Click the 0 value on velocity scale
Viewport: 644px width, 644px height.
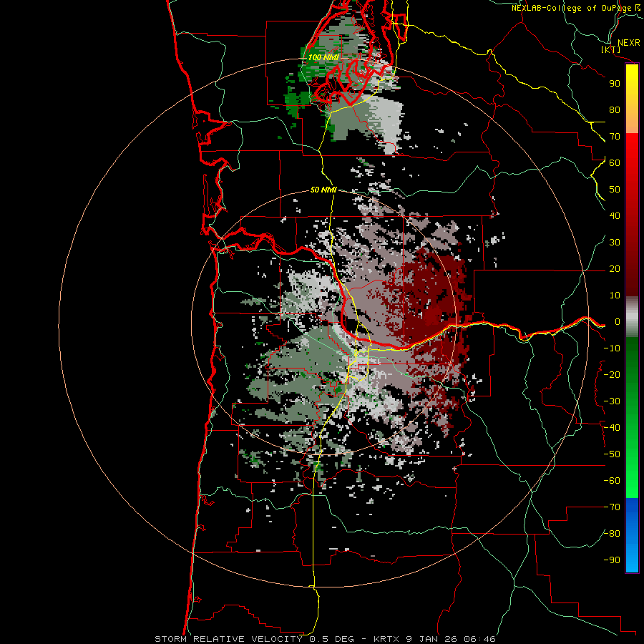coord(618,322)
